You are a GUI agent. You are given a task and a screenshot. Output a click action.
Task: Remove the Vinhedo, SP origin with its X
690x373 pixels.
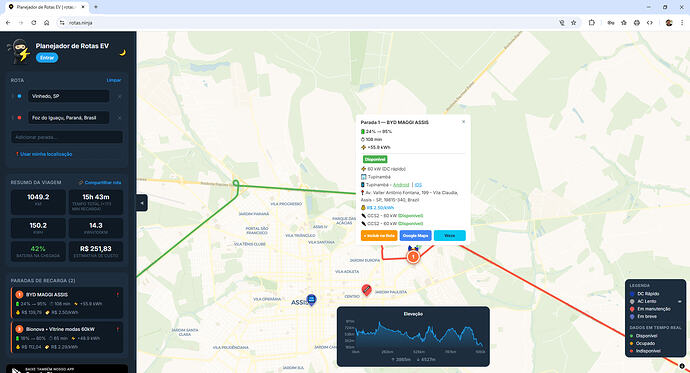pyautogui.click(x=119, y=96)
